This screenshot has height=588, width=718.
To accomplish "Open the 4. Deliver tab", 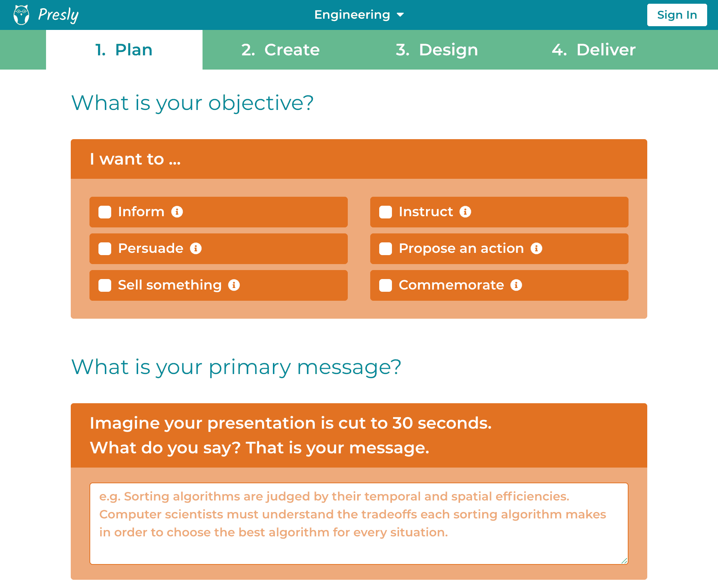I will point(593,50).
